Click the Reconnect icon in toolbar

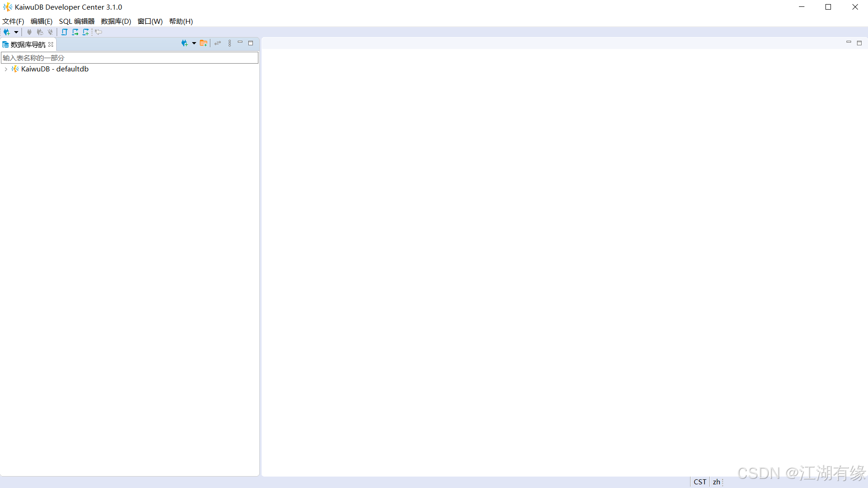point(40,32)
